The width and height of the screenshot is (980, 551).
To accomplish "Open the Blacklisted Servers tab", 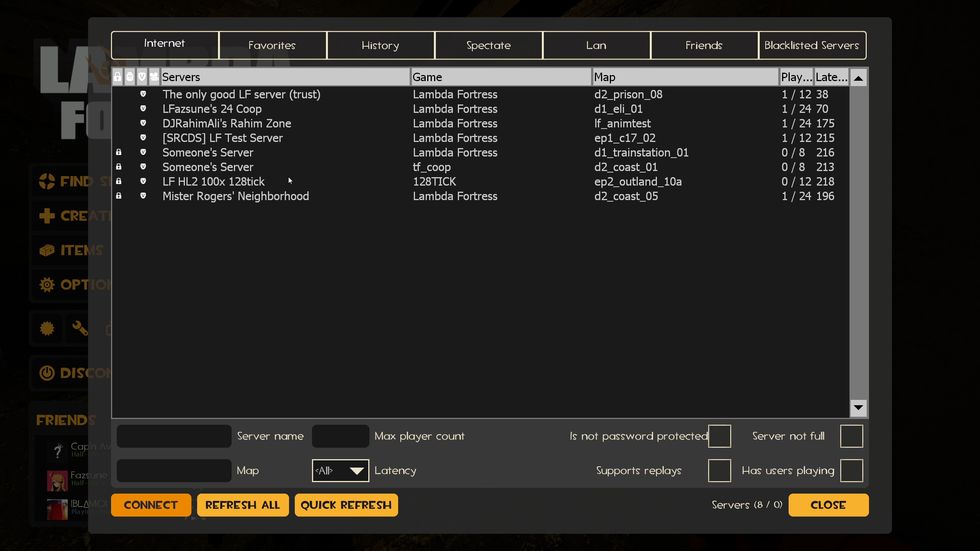I will pos(812,46).
